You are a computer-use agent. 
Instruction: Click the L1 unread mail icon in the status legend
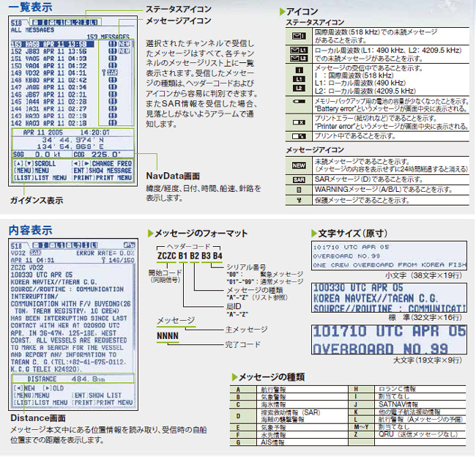(299, 50)
